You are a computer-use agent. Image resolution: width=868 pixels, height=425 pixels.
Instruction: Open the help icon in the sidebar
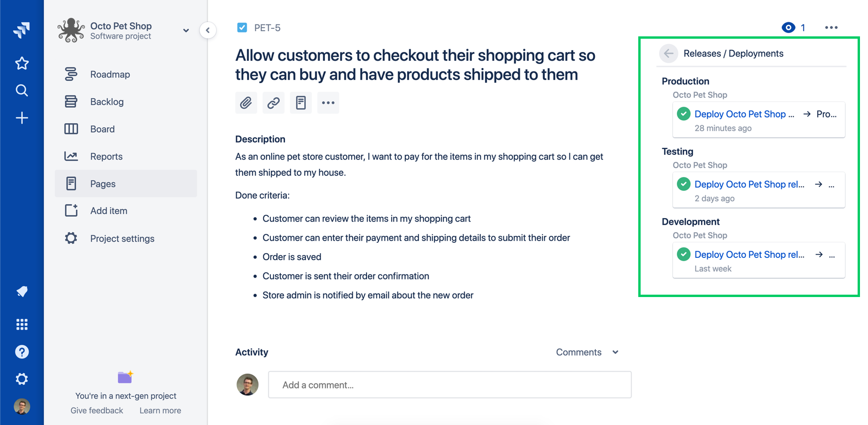tap(22, 352)
